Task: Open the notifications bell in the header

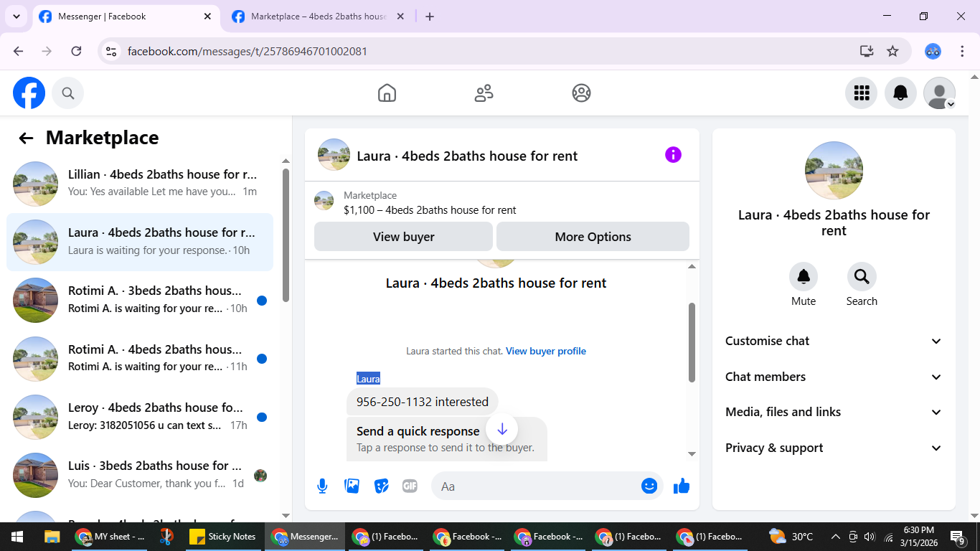Action: pos(900,93)
